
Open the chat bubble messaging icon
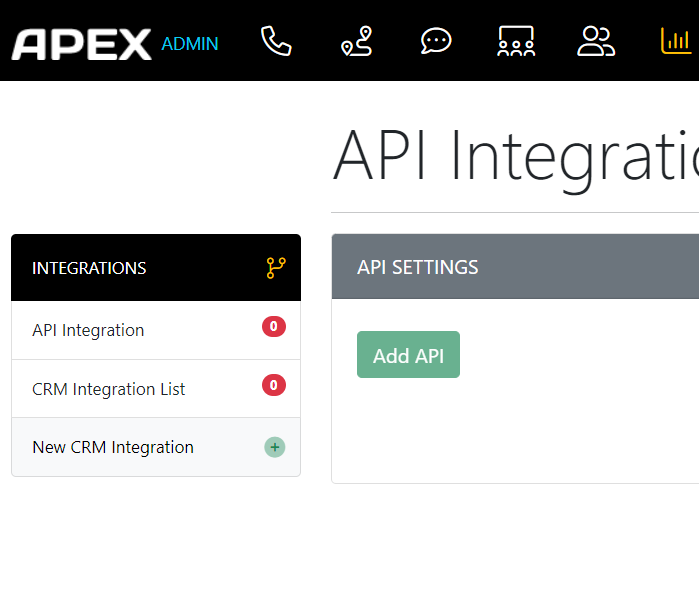click(436, 41)
